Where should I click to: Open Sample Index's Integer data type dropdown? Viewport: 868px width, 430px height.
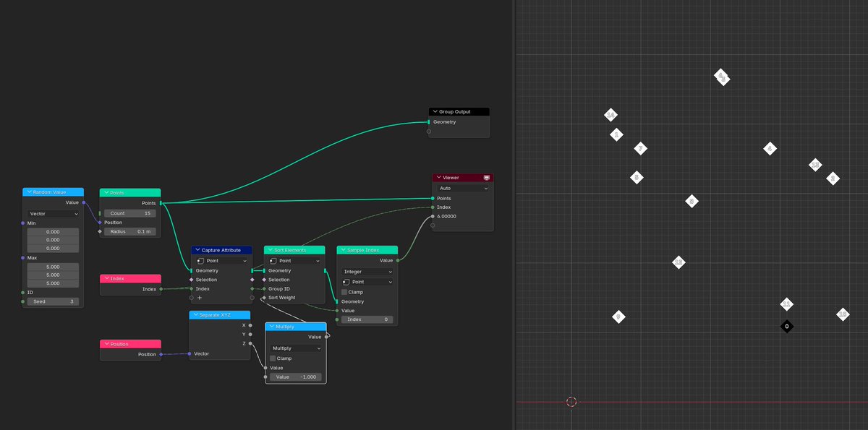(367, 272)
